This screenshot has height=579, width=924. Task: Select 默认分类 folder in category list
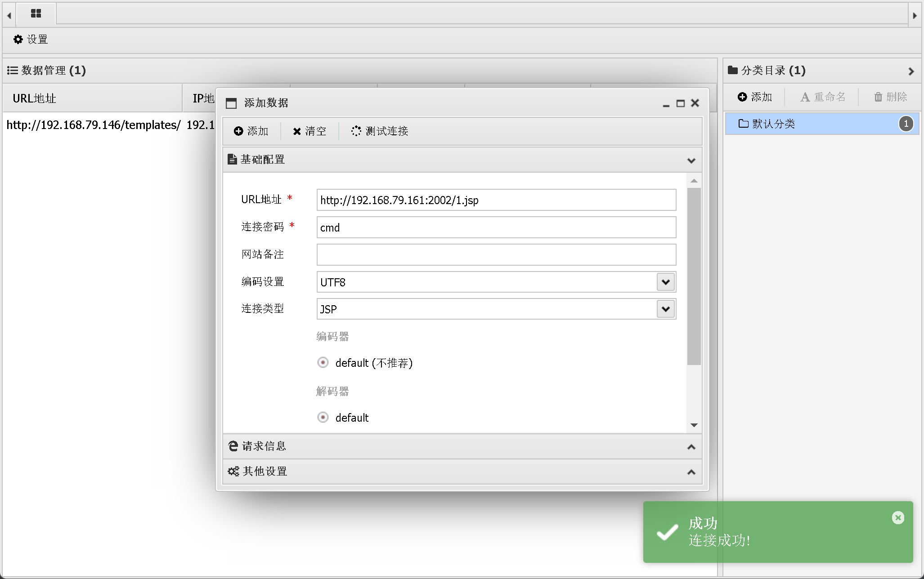click(774, 124)
